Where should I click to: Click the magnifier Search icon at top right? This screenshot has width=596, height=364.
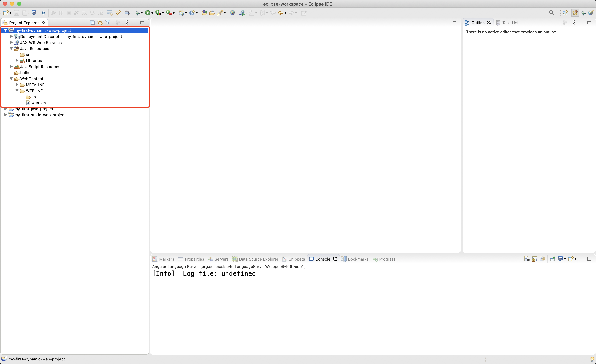point(551,13)
